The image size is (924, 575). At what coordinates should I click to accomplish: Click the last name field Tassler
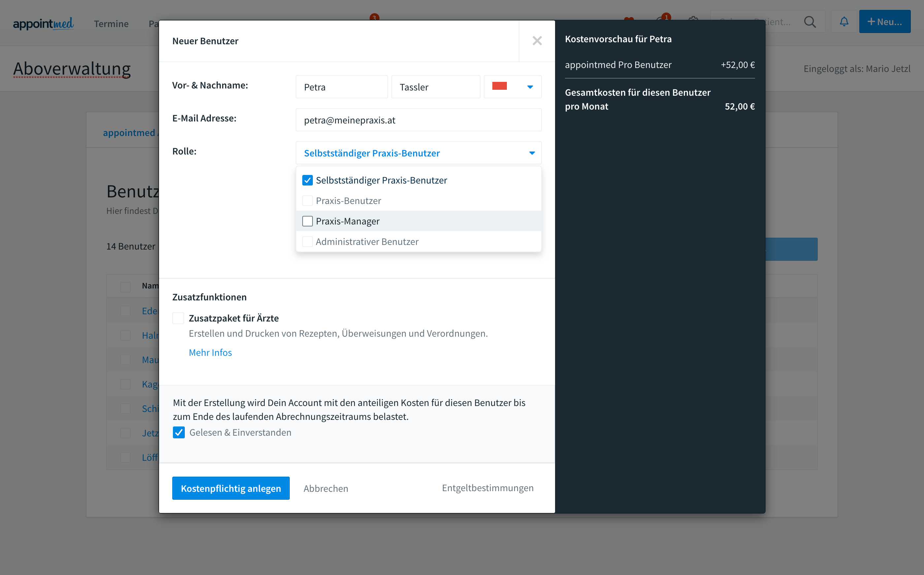[436, 87]
